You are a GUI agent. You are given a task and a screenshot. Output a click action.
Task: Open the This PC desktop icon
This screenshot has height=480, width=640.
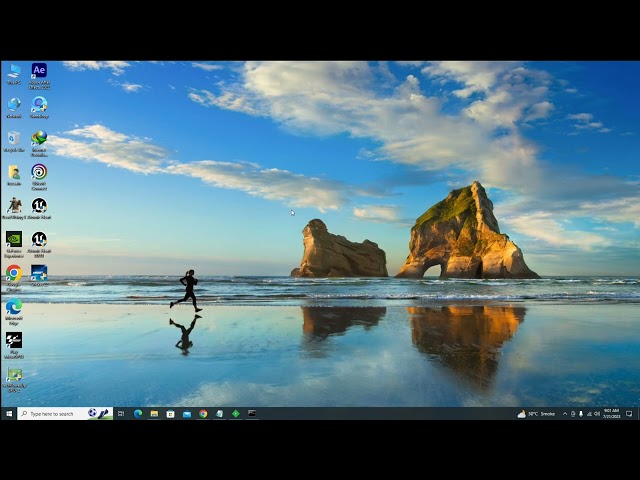(x=14, y=74)
